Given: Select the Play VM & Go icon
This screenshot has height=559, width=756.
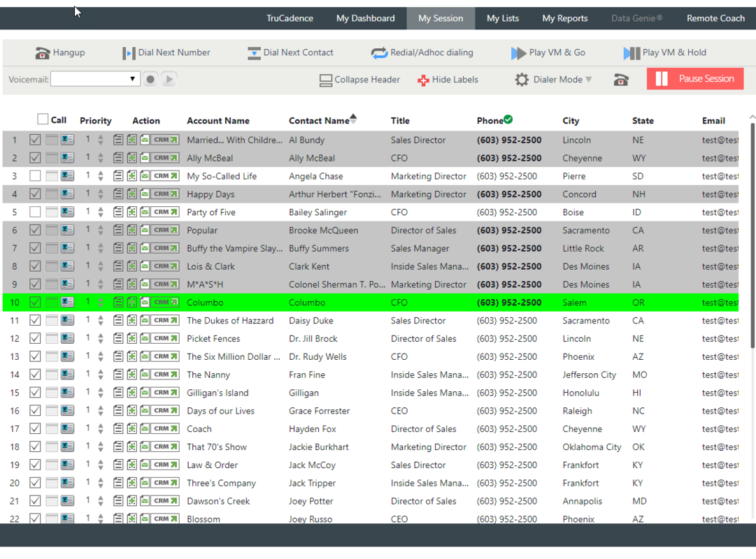Looking at the screenshot, I should point(520,52).
